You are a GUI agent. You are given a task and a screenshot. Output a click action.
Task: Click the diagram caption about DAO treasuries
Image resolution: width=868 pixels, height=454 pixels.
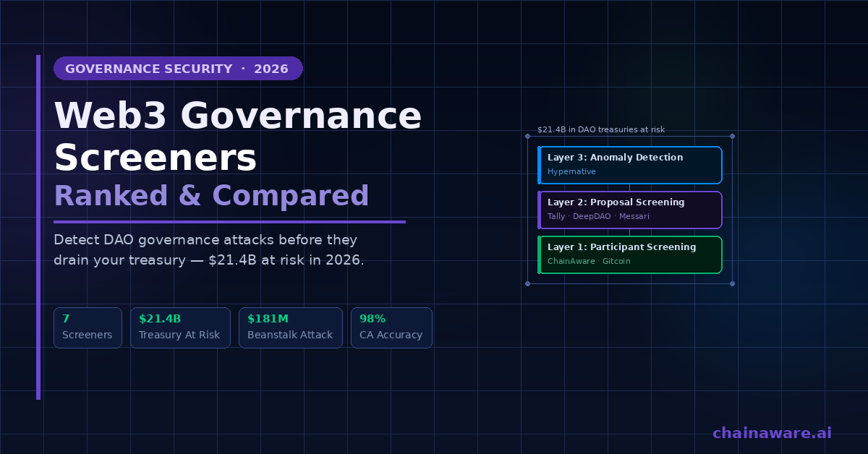point(600,129)
